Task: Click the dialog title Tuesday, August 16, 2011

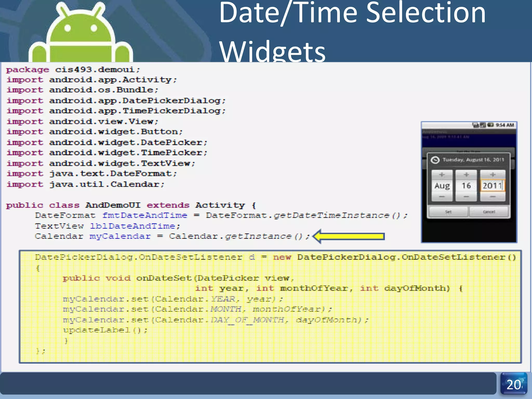Action: (x=473, y=159)
